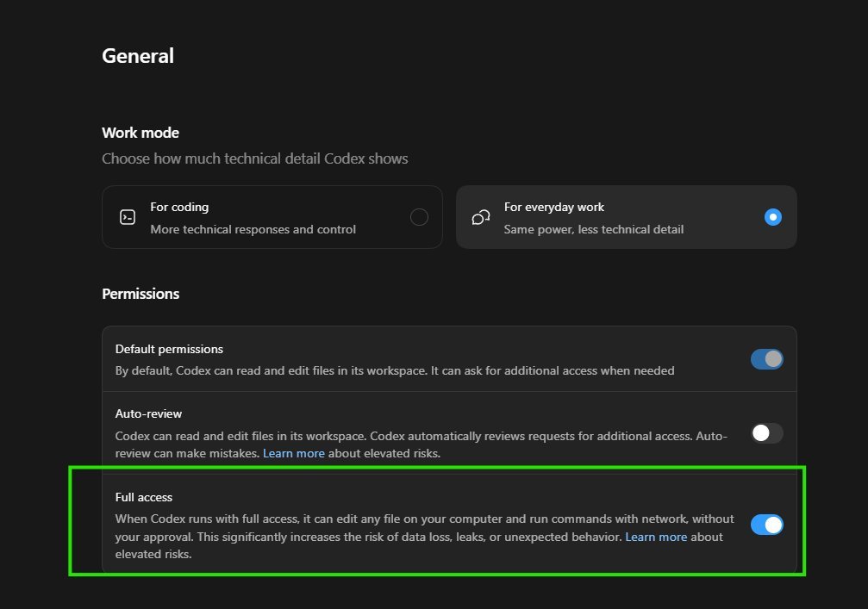Click the General page heading
868x609 pixels.
pos(138,56)
